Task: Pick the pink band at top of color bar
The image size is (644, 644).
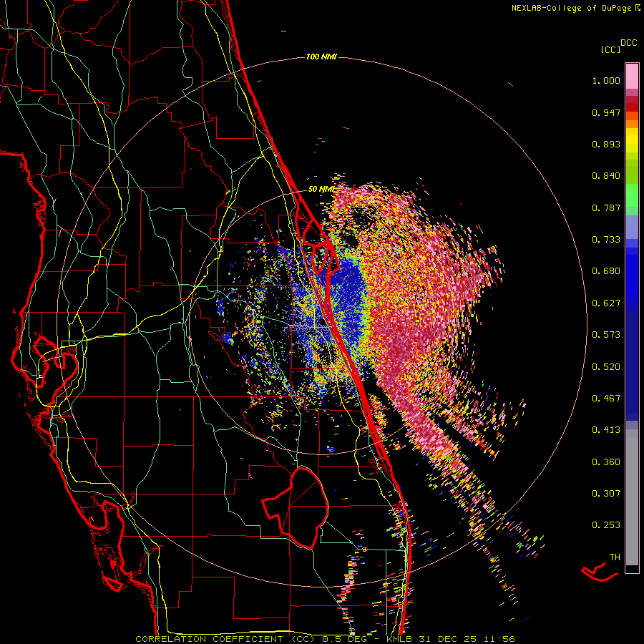Action: click(x=632, y=76)
